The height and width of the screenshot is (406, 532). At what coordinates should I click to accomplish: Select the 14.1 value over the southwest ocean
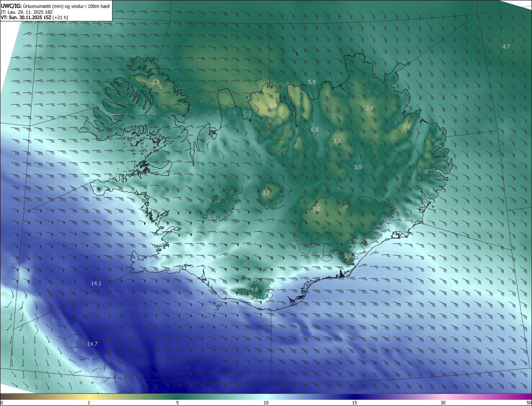pyautogui.click(x=96, y=283)
